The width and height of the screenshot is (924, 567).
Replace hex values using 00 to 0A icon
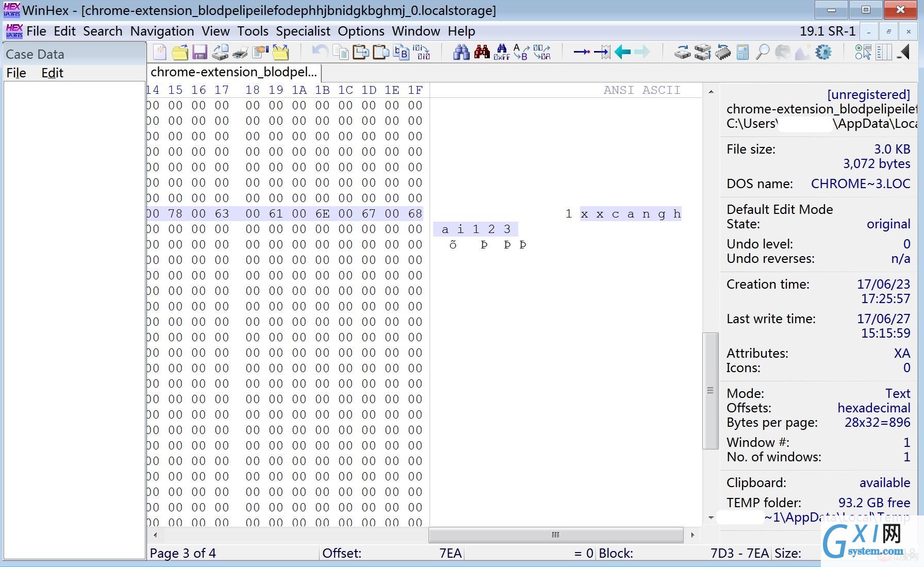pyautogui.click(x=541, y=52)
